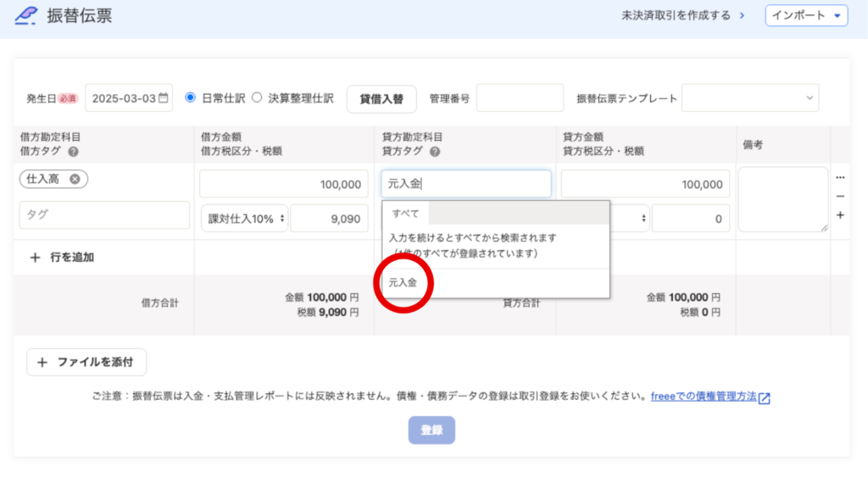Open the row options three-dots menu
Viewport: 868px width, 488px height.
click(840, 178)
